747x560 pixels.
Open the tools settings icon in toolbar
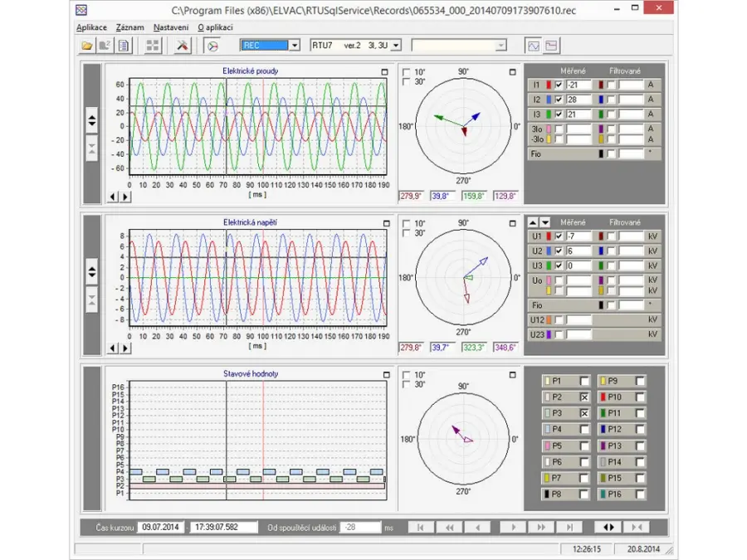pos(183,46)
